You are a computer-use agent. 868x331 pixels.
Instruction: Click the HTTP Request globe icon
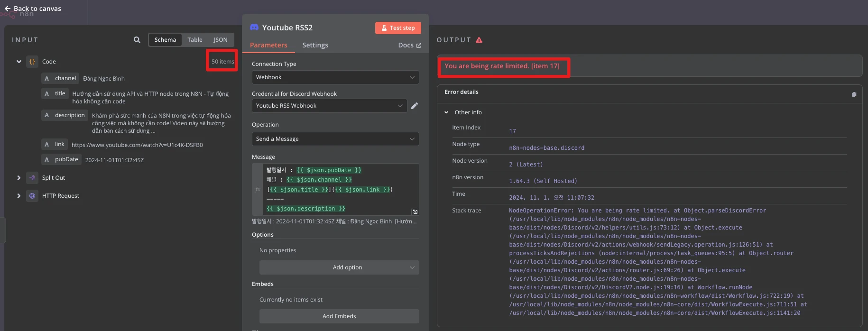(x=32, y=196)
